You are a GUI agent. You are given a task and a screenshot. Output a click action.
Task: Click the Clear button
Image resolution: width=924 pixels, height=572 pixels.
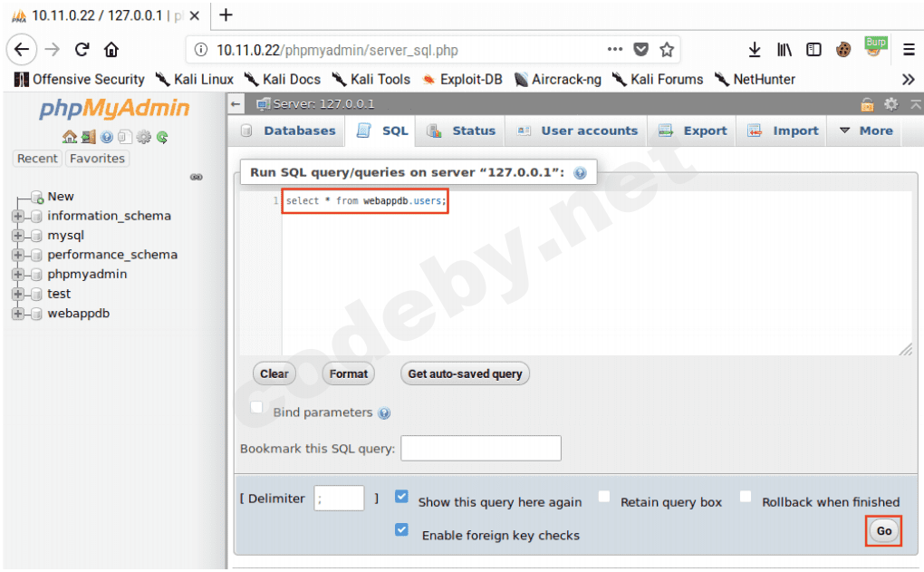click(274, 373)
